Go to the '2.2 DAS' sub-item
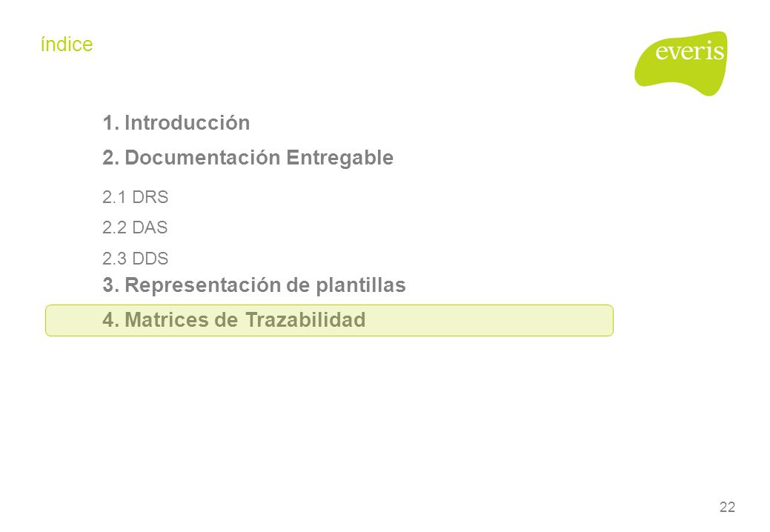Screen dimensions: 770x532 pyautogui.click(x=135, y=227)
